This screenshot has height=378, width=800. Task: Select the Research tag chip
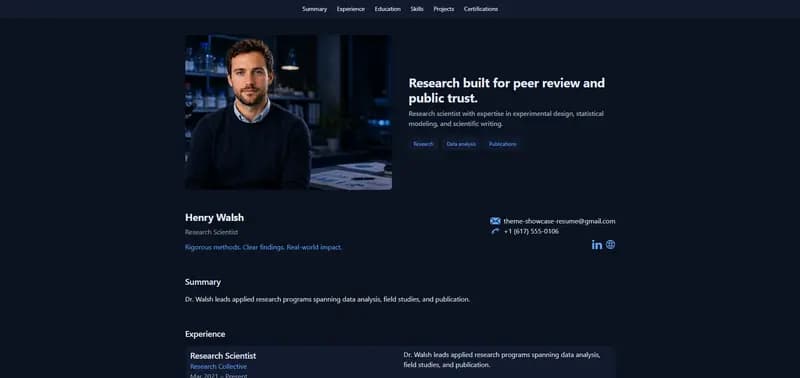coord(423,144)
